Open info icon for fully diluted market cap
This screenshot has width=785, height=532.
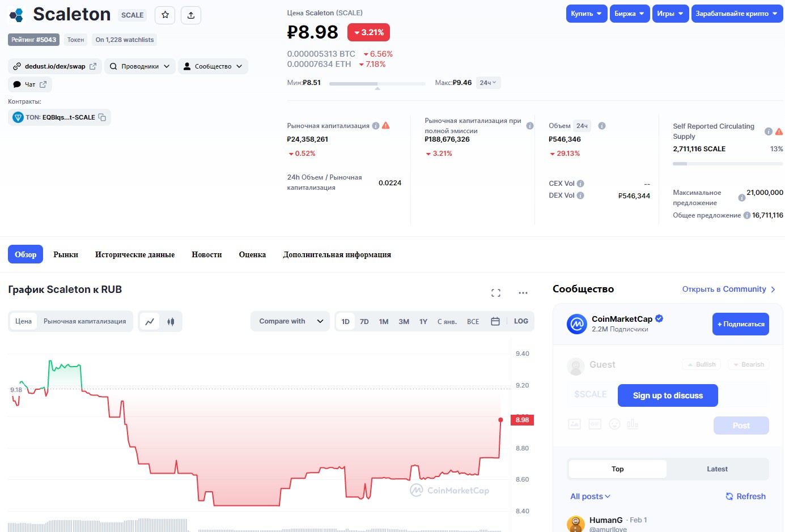click(x=530, y=126)
